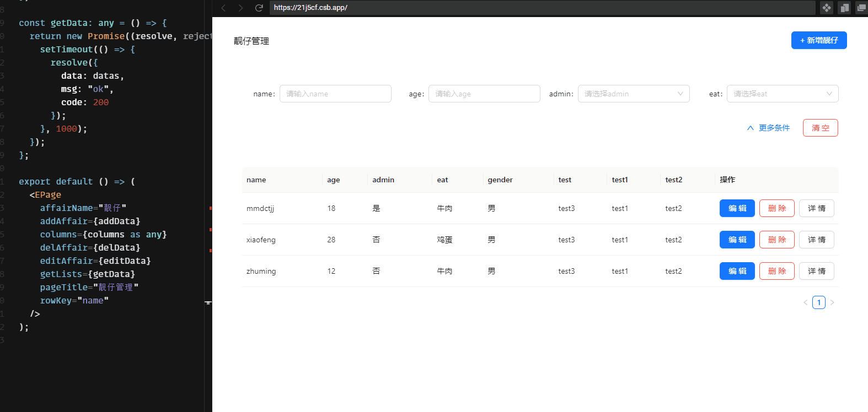Open the eat select dropdown

[x=783, y=94]
